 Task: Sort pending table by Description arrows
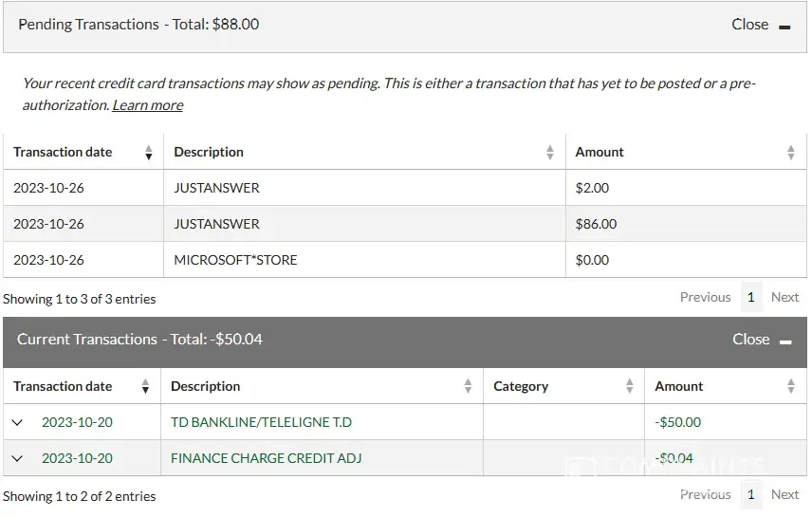coord(550,153)
